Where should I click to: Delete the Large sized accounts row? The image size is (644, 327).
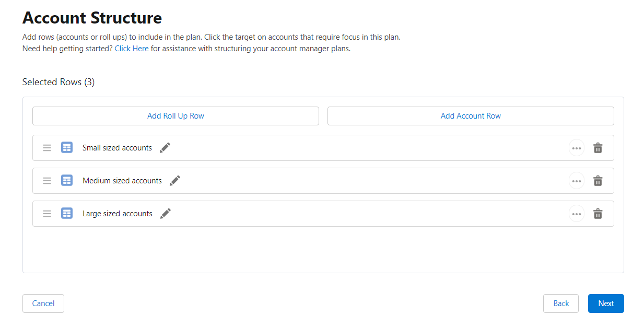tap(598, 214)
